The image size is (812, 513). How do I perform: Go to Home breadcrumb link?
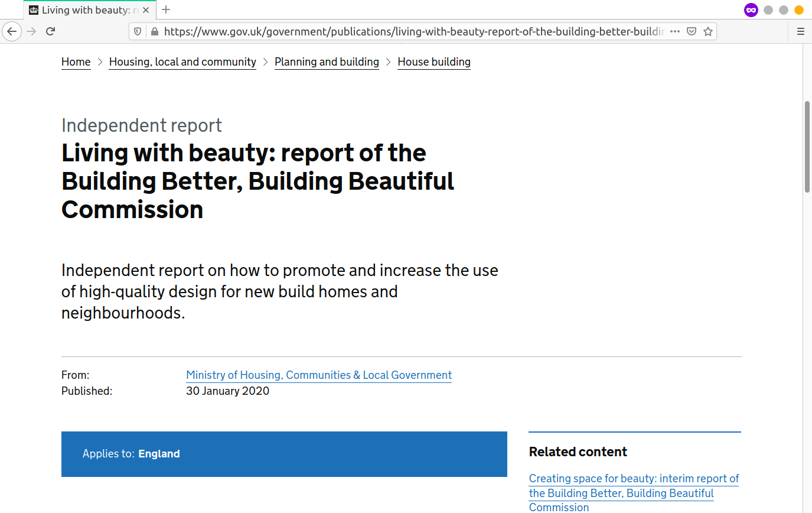76,62
